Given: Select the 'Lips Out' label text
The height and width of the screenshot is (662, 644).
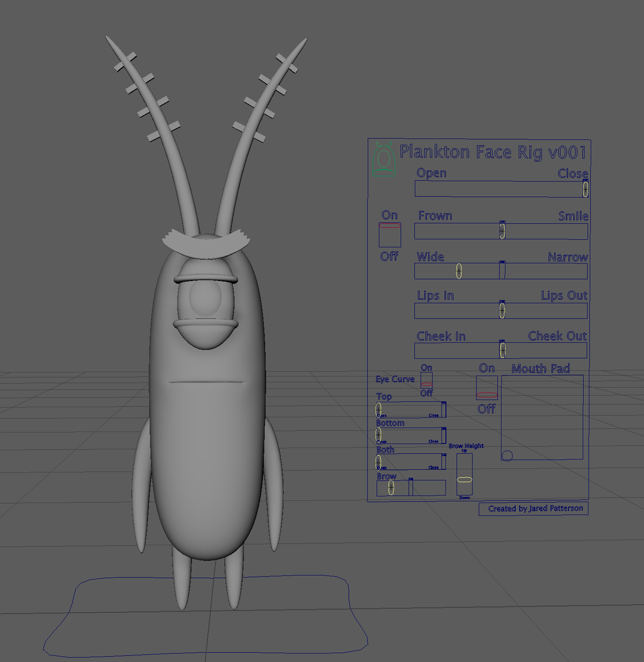Looking at the screenshot, I should click(564, 296).
